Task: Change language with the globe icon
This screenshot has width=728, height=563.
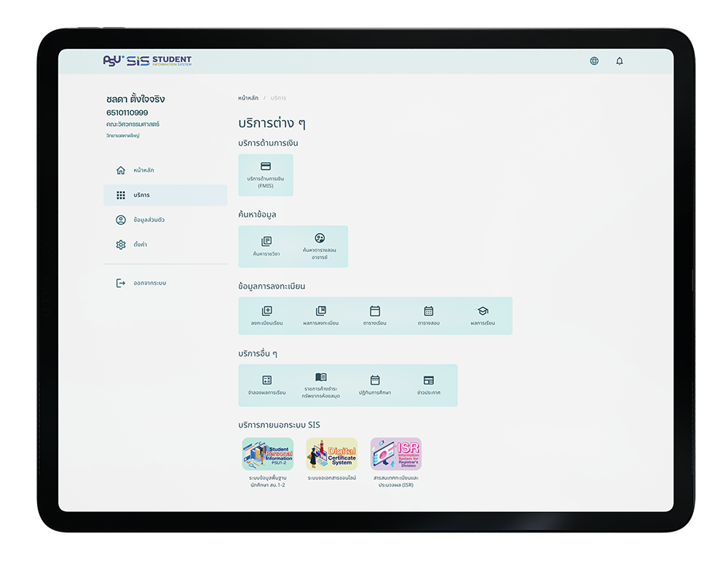Action: (x=594, y=61)
